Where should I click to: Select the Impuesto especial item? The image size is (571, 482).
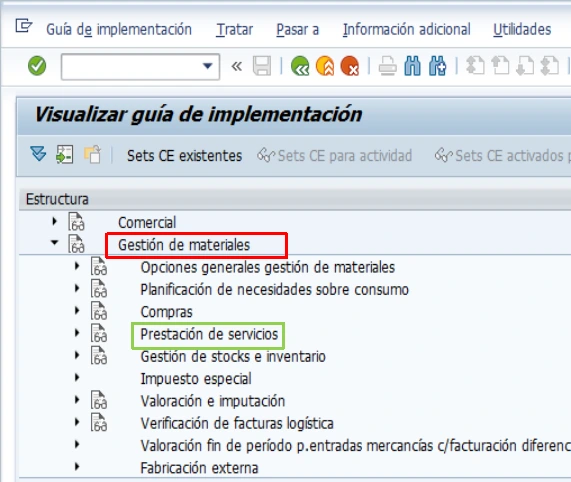pos(196,379)
